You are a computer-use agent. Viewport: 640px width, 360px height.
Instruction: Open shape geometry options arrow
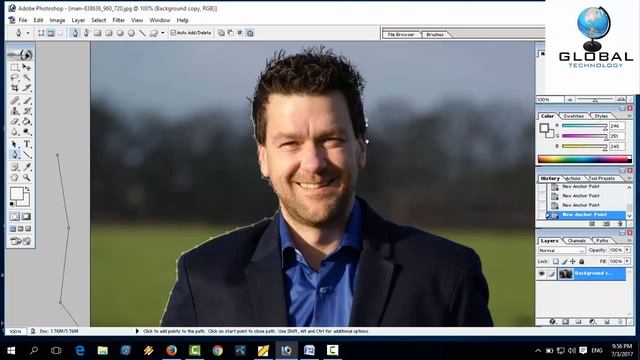click(x=162, y=33)
